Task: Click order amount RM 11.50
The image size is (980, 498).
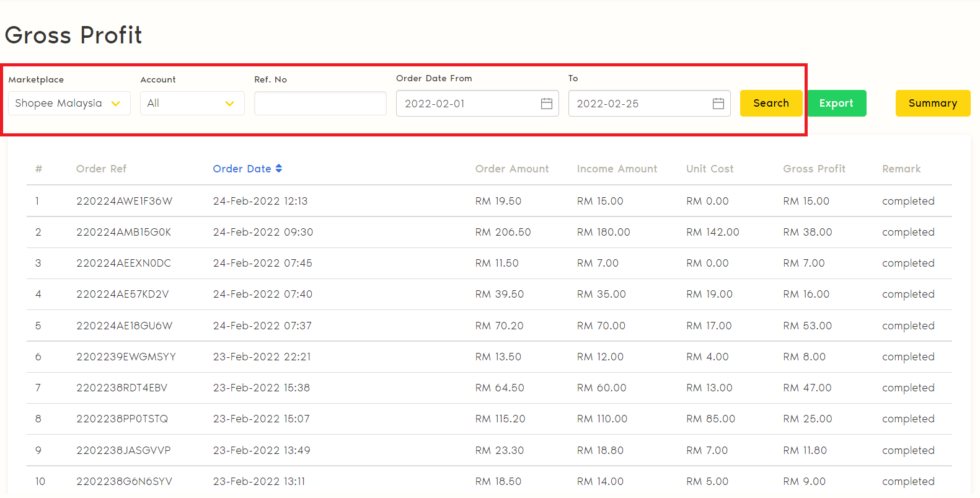Action: (497, 263)
